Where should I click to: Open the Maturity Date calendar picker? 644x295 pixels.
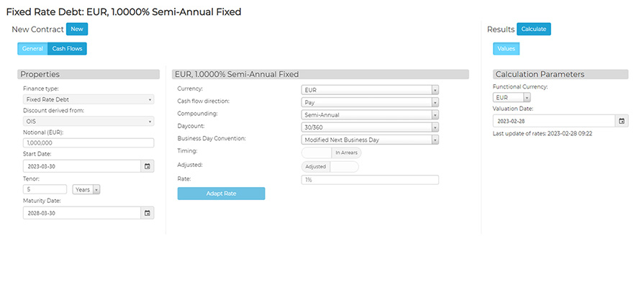(148, 213)
